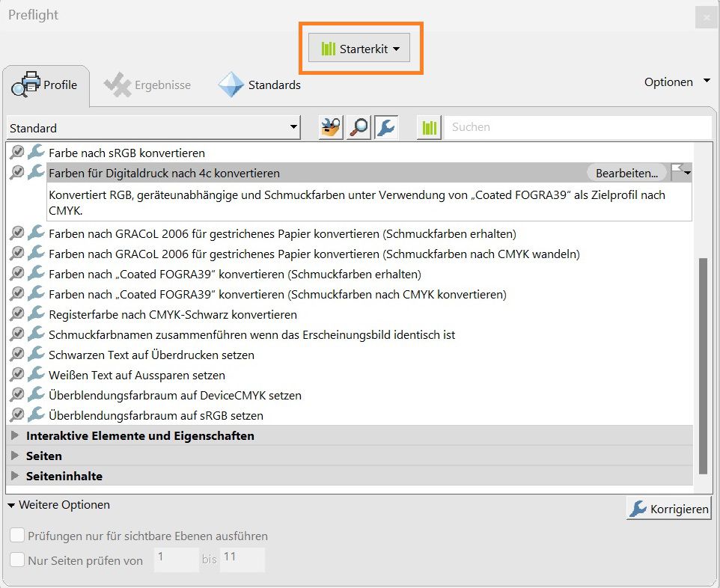
Task: Enable 'Prüfungen nur für sichtbare Ebenen ausführen'
Action: 16,536
